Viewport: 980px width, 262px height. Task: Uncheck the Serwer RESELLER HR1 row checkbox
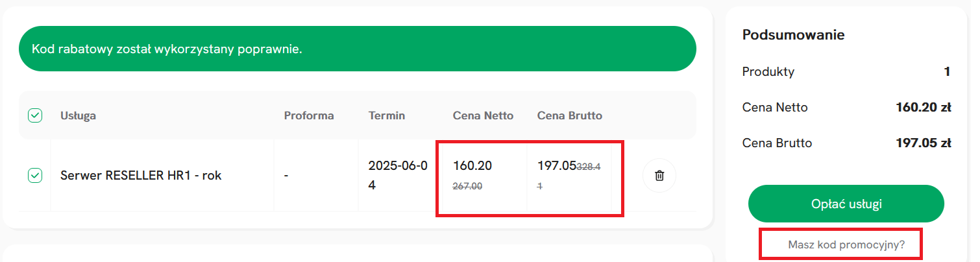tap(35, 175)
